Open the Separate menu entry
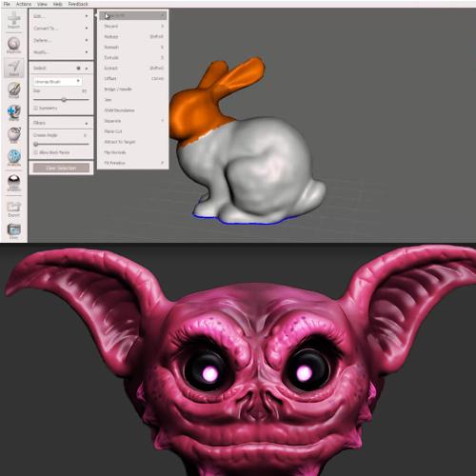Screen dimensions: 476x476 pos(133,121)
